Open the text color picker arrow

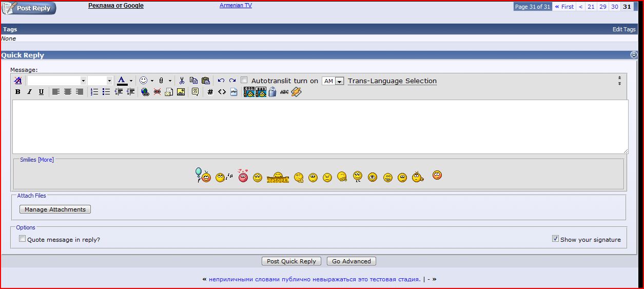(131, 81)
